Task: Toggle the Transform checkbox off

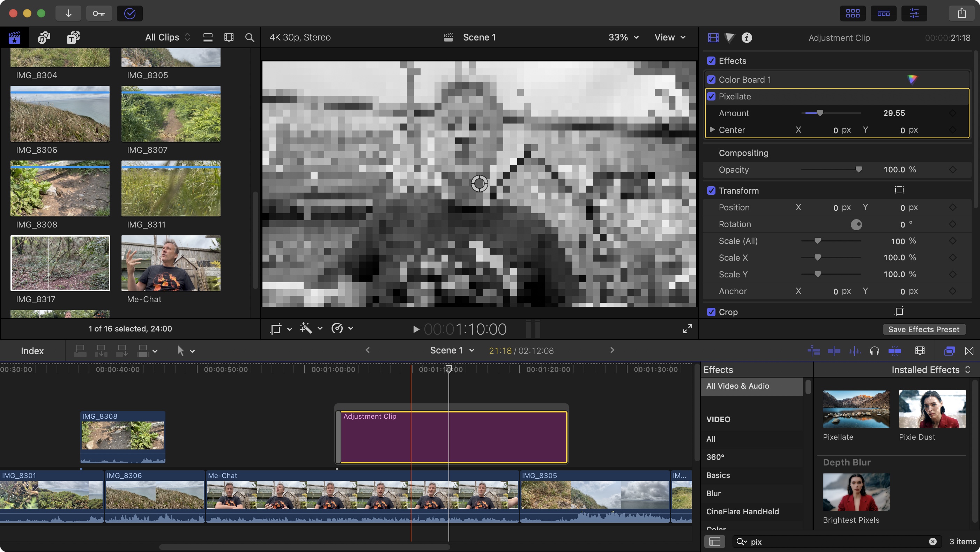Action: tap(712, 190)
